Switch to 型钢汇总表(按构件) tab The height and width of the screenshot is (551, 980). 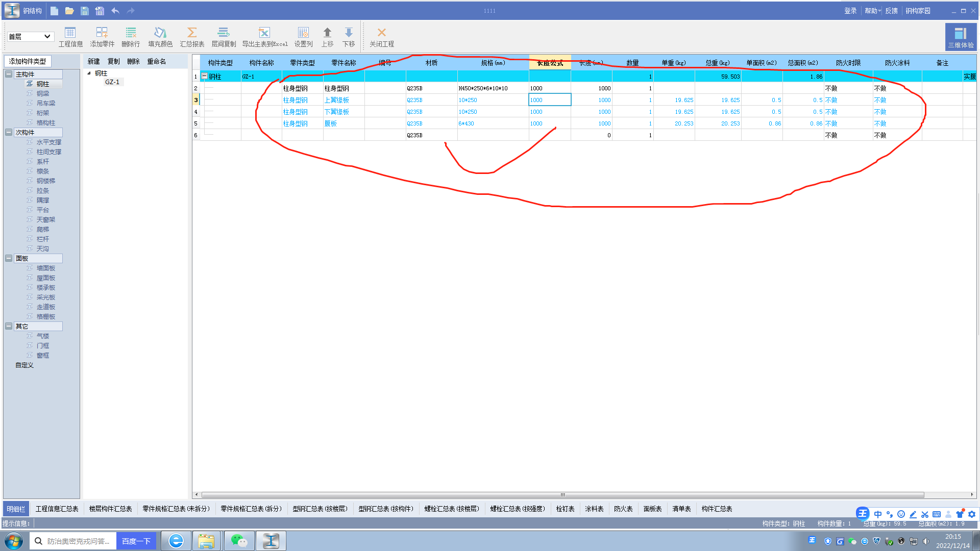coord(385,509)
